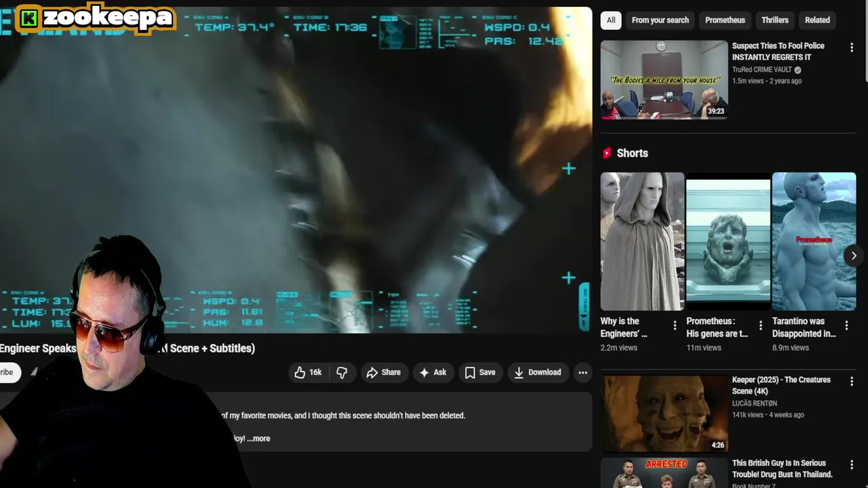
Task: Select the Thrillers filter chip
Action: coord(774,20)
